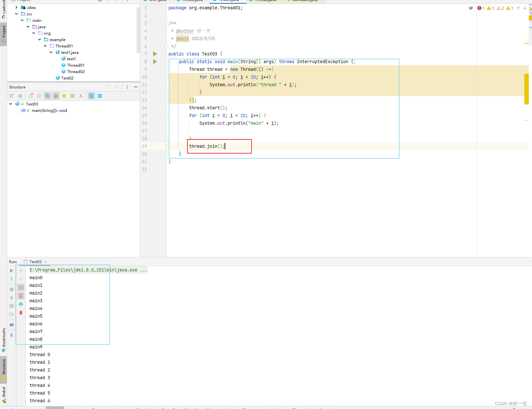Viewport: 532px width, 409px height.
Task: Pin the Run tab
Action: click(12, 335)
